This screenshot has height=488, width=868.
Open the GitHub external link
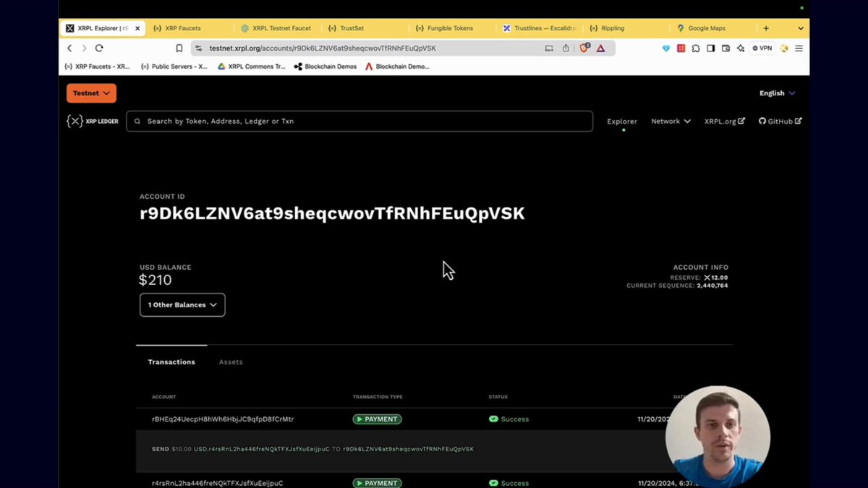click(x=780, y=121)
